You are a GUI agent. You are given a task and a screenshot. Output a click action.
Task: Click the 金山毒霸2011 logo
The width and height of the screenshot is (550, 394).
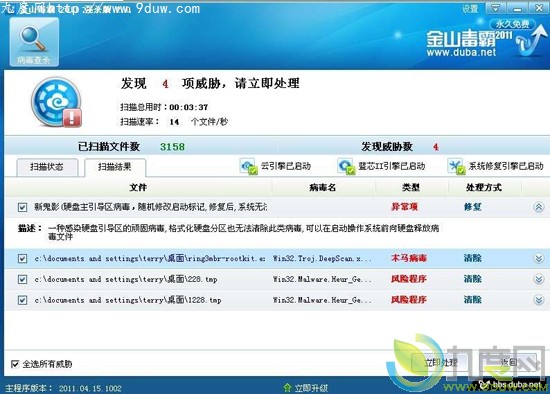click(469, 39)
